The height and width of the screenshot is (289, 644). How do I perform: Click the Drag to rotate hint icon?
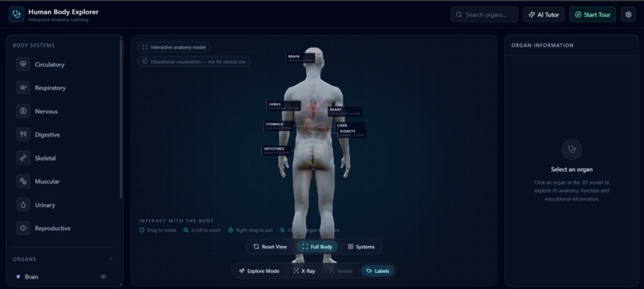pos(141,230)
